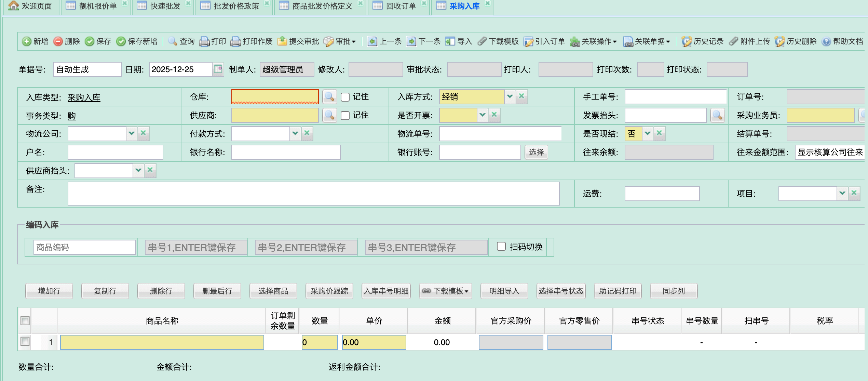Click the 提交审批 (submit for approval) icon

(282, 41)
